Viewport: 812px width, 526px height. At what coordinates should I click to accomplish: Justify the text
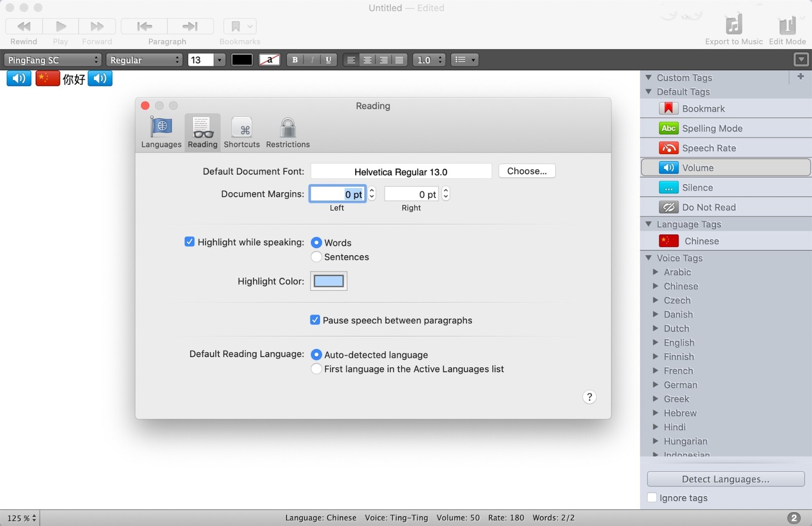400,60
